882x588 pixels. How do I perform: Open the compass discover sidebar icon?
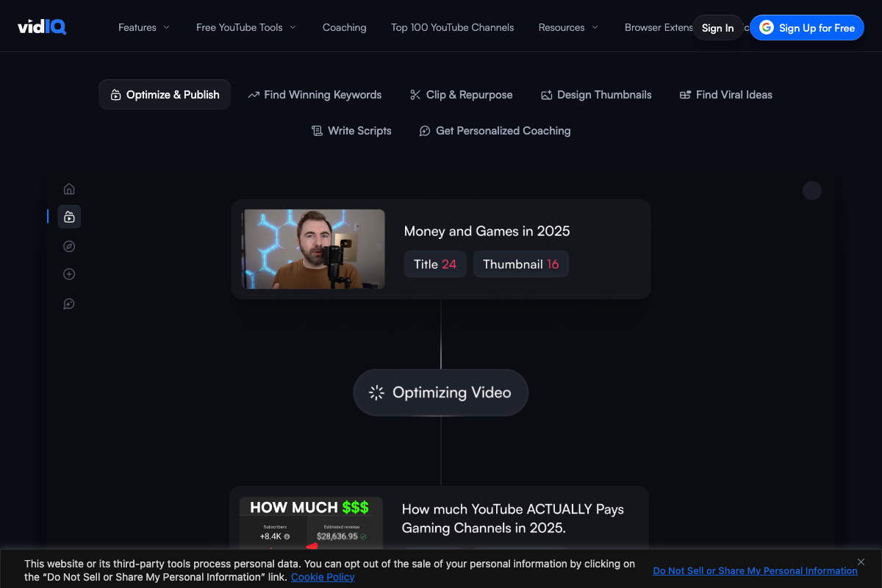tap(69, 246)
